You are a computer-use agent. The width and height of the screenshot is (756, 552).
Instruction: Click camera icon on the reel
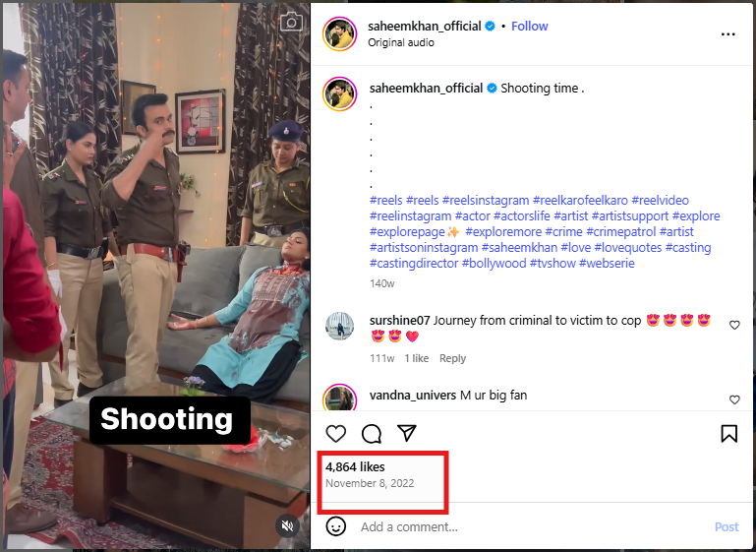click(292, 22)
